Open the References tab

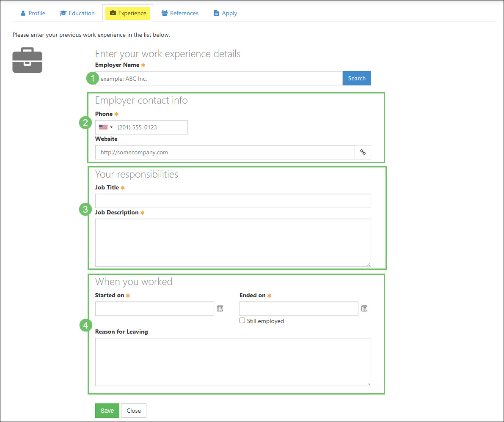point(179,13)
